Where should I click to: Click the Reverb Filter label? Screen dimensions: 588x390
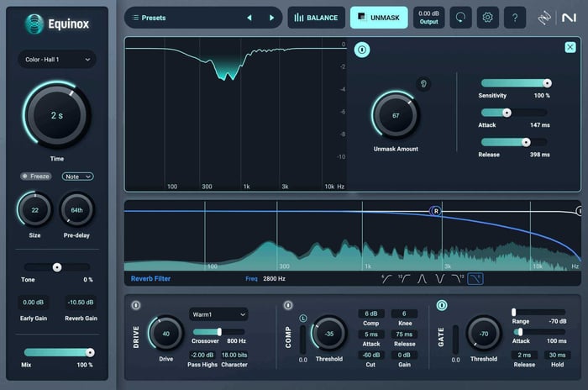pyautogui.click(x=150, y=278)
